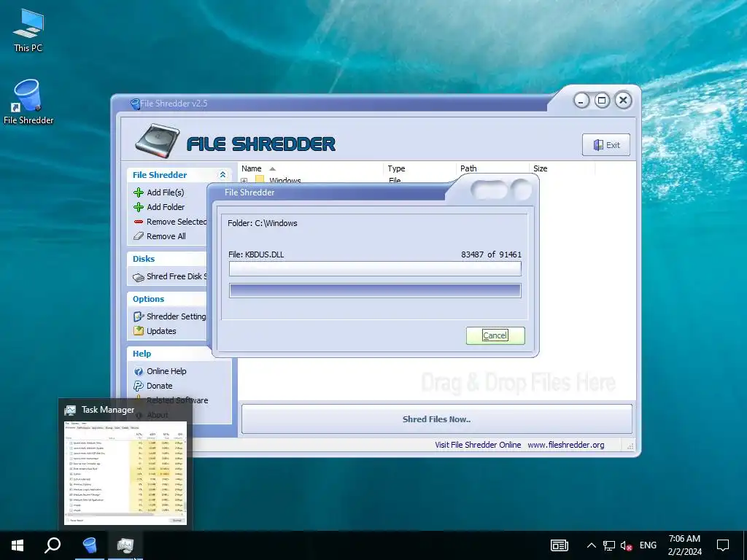Open www.fileshredder.org link
Viewport: 747px width, 560px height.
pos(566,445)
